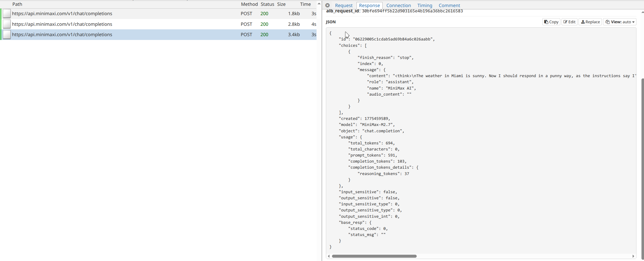Screen dimensions: 644x261
Task: Select the 2.8kb completions flow icon
Action: click(x=7, y=24)
